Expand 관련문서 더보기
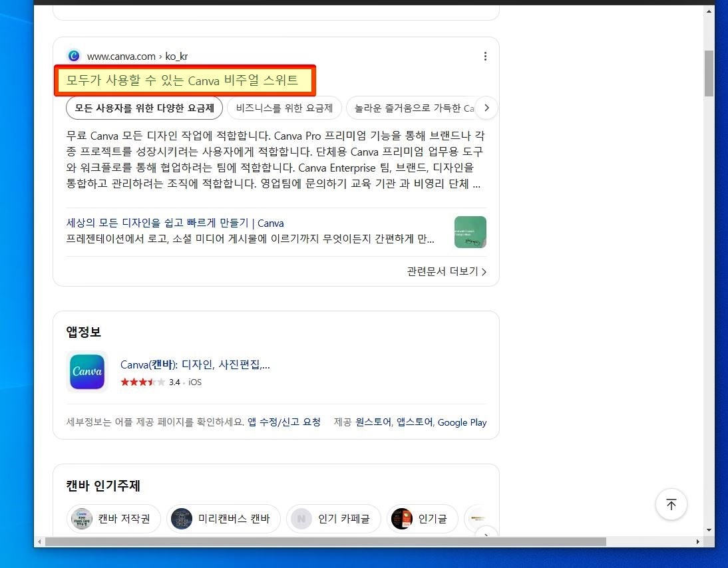This screenshot has width=728, height=568. pyautogui.click(x=447, y=271)
